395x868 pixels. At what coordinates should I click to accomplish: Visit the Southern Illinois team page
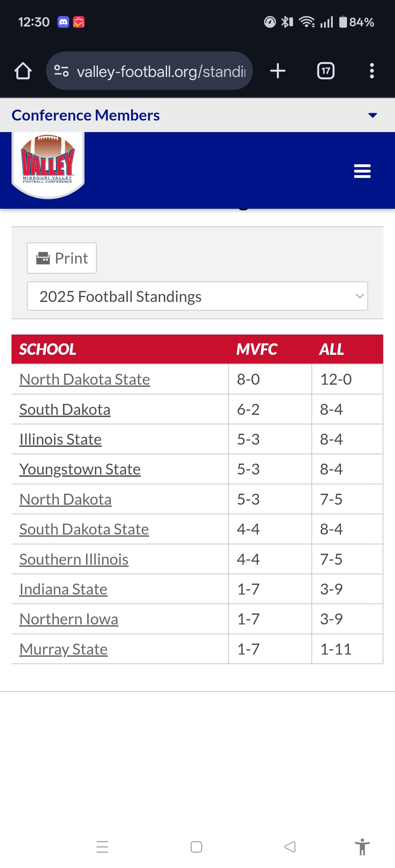point(74,559)
